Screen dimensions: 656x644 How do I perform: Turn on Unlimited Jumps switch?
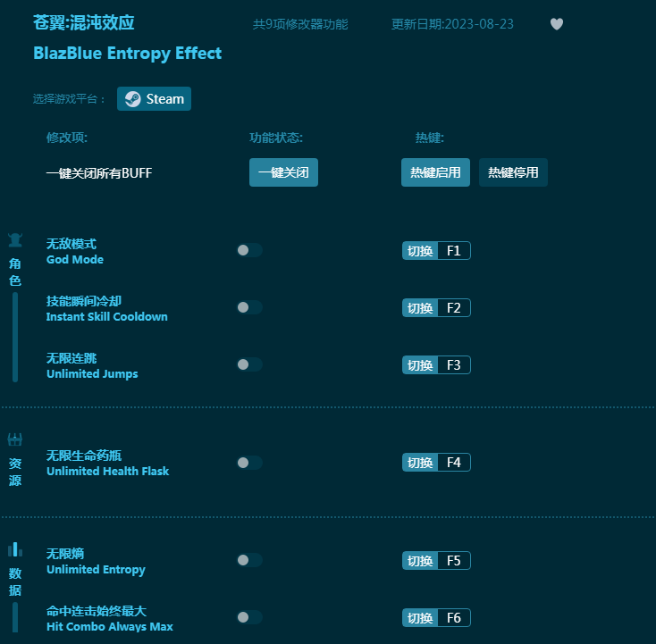coord(249,364)
